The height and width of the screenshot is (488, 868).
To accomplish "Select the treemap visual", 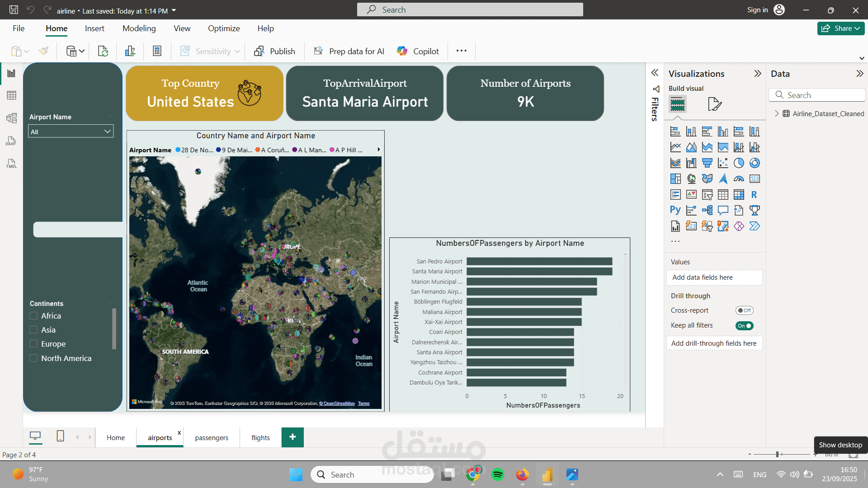I will click(675, 178).
